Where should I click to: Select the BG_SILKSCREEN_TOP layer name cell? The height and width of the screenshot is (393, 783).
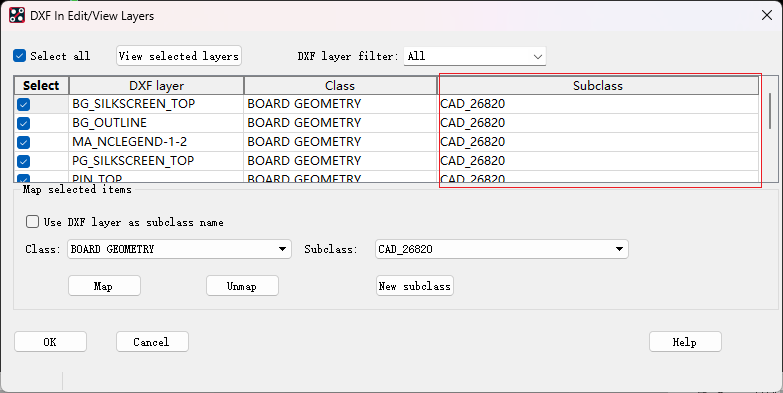[x=156, y=104]
